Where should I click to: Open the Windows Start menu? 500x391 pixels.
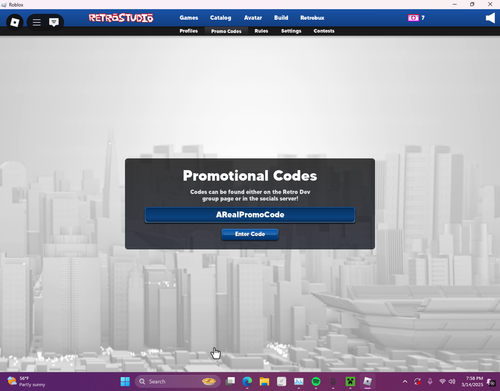pyautogui.click(x=125, y=381)
